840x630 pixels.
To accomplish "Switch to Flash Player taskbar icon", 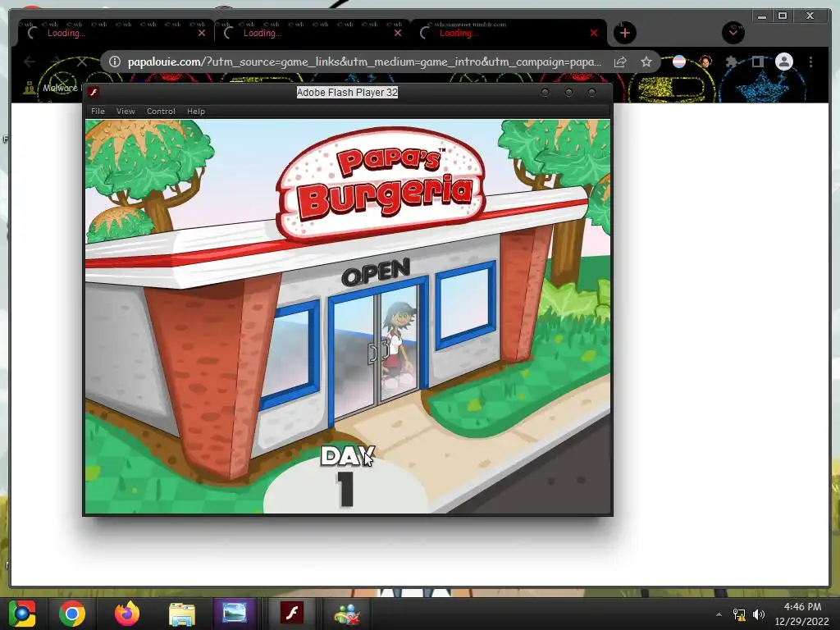I will click(292, 614).
